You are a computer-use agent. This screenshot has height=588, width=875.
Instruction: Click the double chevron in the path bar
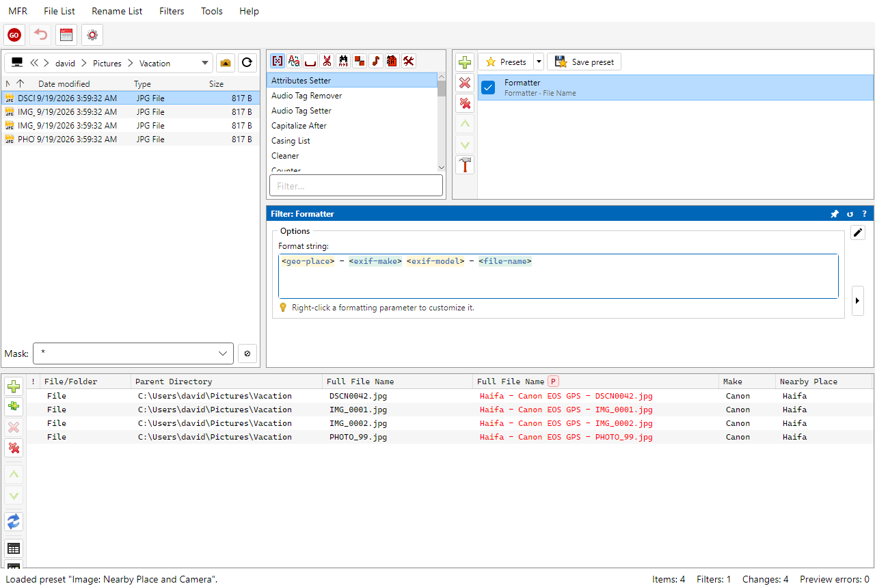coord(34,63)
